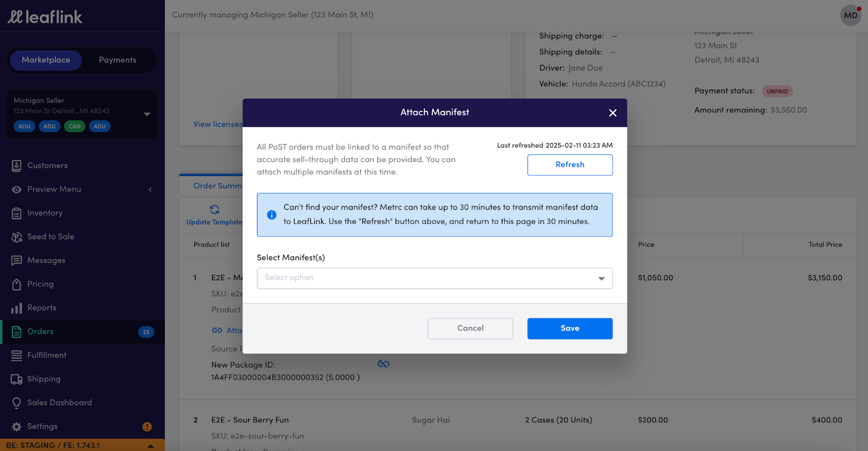This screenshot has width=868, height=451.
Task: Click the Amount remaining $3,550.00 value
Action: point(789,110)
